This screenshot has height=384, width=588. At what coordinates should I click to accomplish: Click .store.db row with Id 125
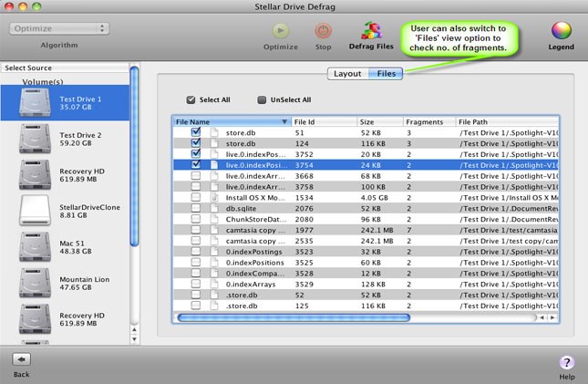(x=366, y=306)
